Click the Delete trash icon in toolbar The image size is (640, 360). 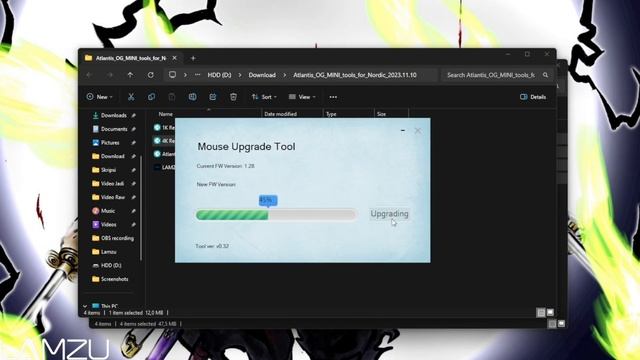point(233,97)
